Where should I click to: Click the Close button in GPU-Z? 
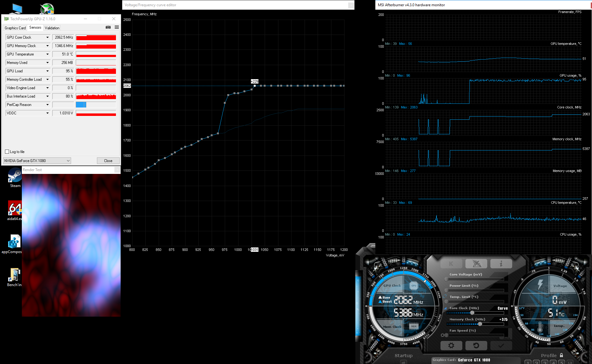pos(108,161)
